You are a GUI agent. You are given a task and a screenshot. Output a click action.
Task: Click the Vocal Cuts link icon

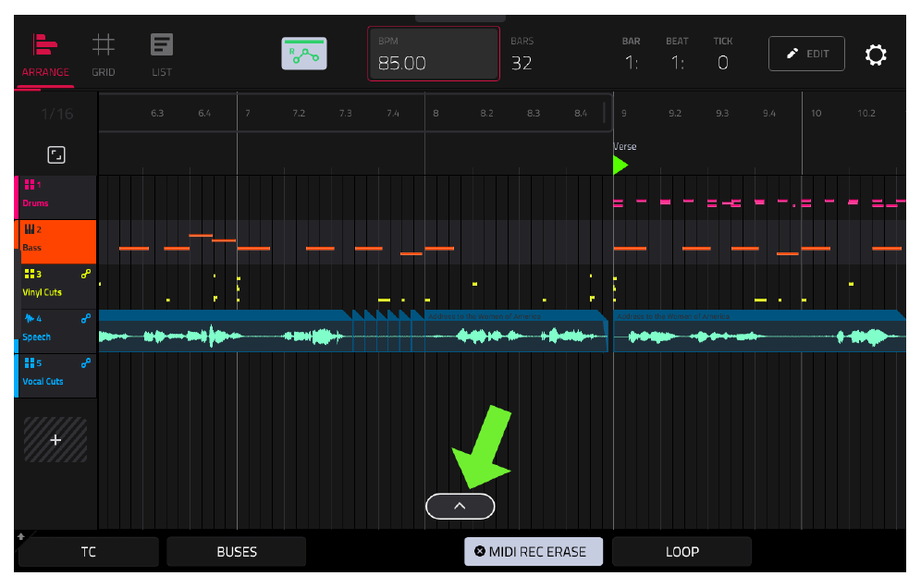click(86, 363)
